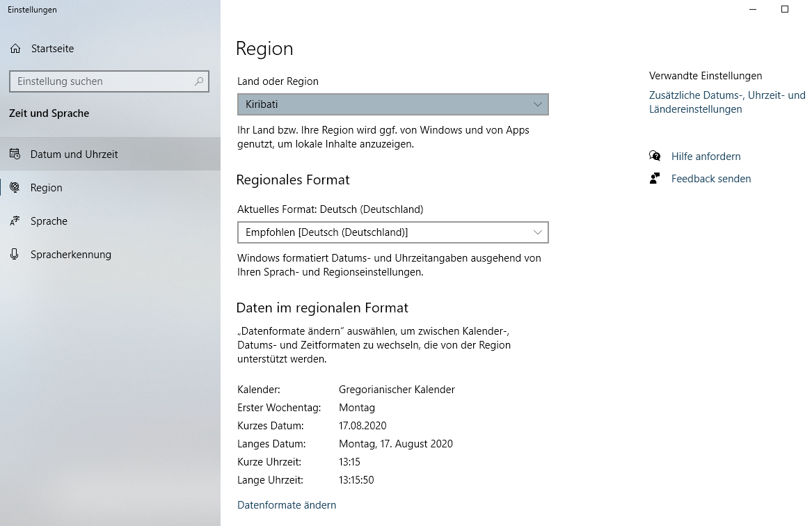The width and height of the screenshot is (812, 526).
Task: Click the Datenformate ändern link
Action: pos(287,504)
